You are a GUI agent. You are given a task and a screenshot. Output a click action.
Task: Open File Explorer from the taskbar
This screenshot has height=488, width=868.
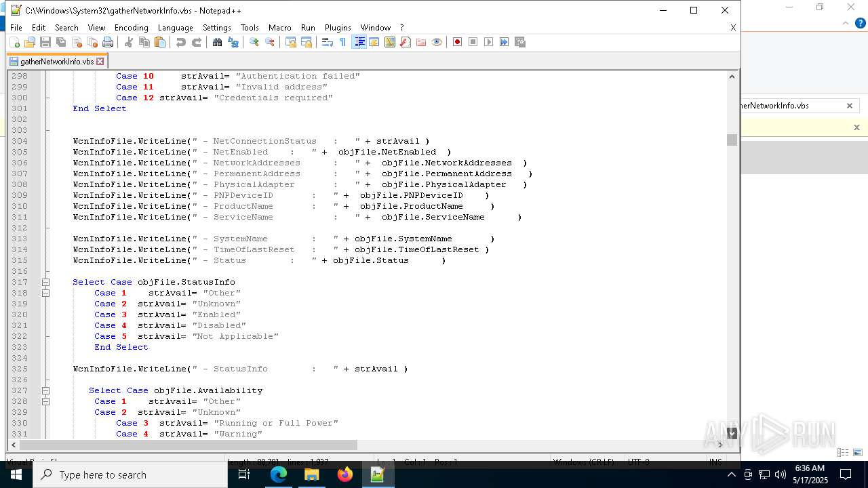tap(311, 474)
